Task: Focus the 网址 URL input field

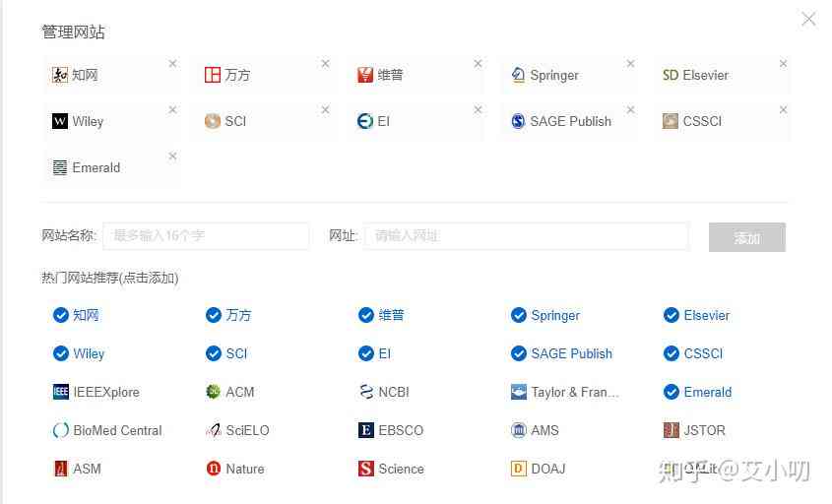Action: coord(527,236)
